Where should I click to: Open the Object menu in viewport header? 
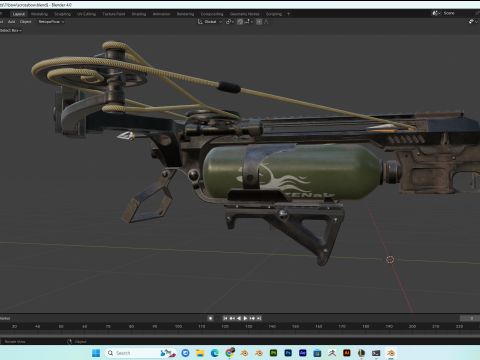pos(25,22)
